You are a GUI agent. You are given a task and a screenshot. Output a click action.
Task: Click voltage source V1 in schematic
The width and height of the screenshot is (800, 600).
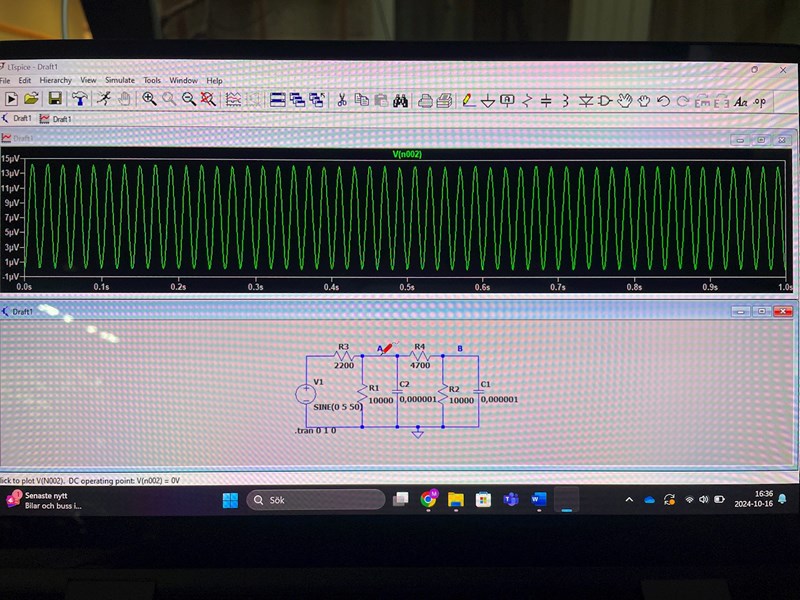pos(306,394)
